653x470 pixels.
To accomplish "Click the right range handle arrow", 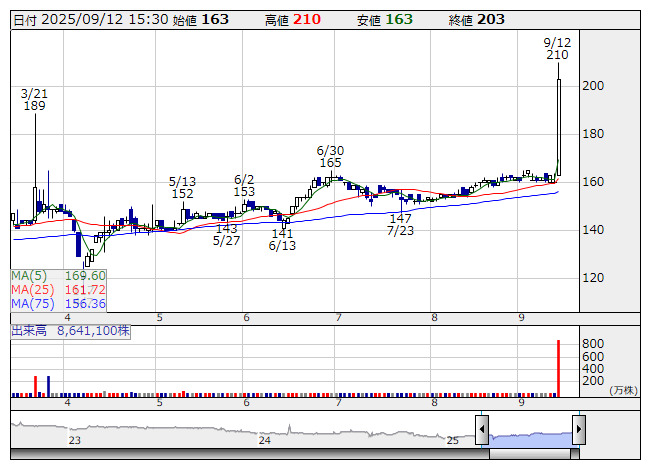I will 578,431.
